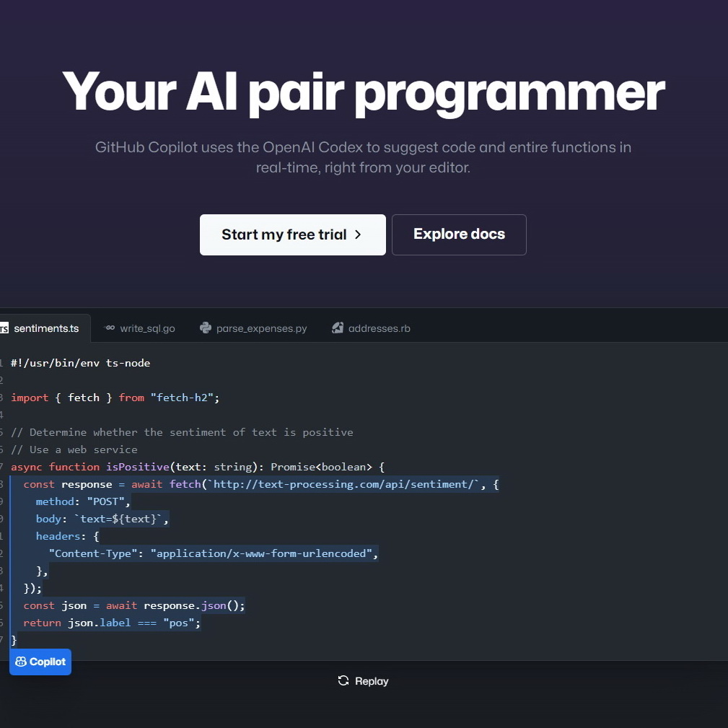Screen dimensions: 728x728
Task: Click the Ruby icon on addresses.rb tab
Action: pos(338,328)
